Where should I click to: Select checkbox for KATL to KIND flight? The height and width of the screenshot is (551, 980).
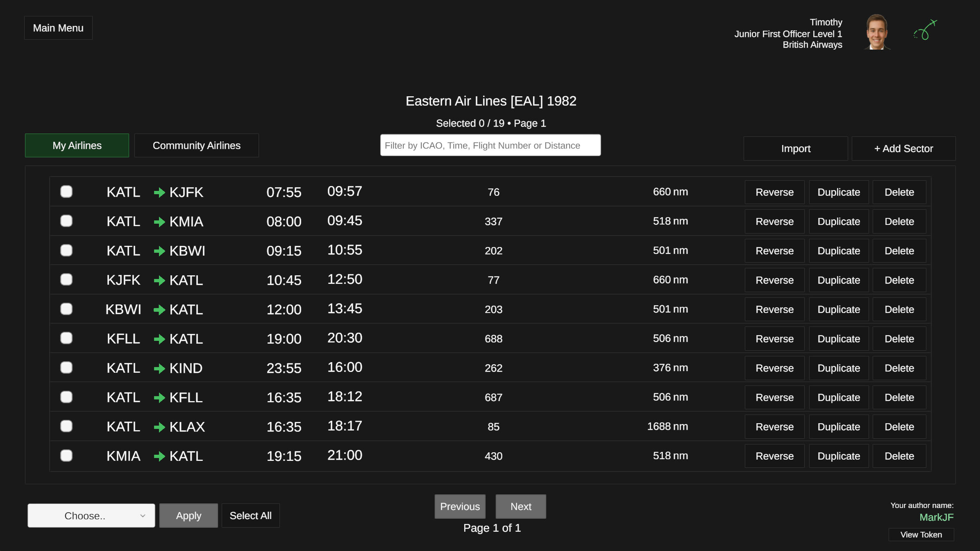pyautogui.click(x=66, y=367)
